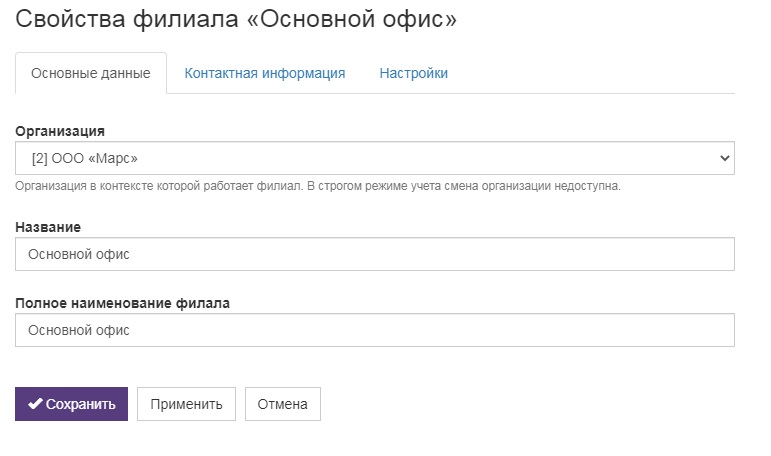
Task: Click the Применить button
Action: coord(186,404)
